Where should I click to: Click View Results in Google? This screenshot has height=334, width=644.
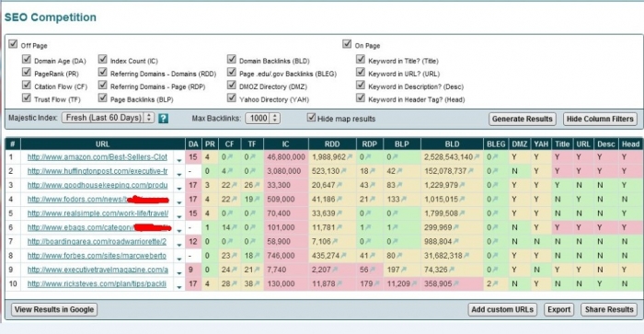pyautogui.click(x=54, y=309)
